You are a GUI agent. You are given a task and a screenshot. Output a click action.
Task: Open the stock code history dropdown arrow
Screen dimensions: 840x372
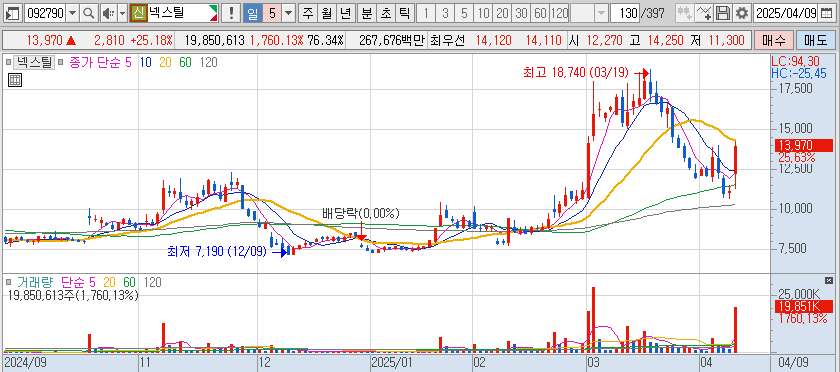click(x=73, y=13)
